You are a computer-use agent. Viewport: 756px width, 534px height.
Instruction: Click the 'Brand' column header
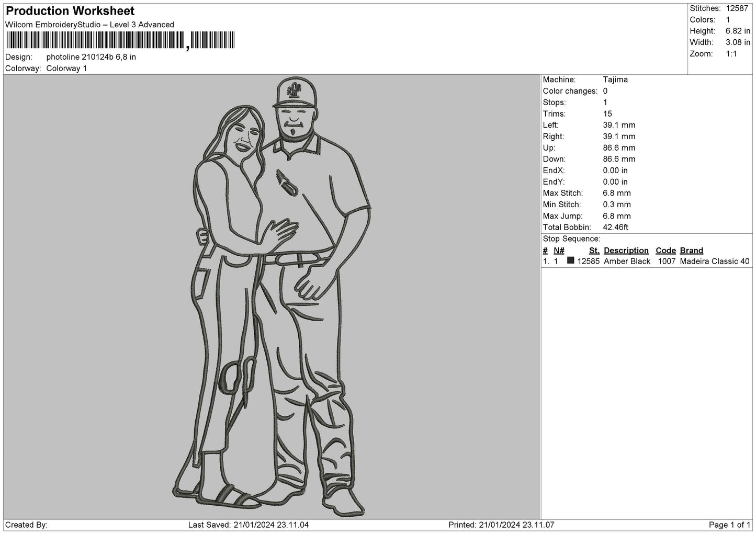click(x=692, y=251)
